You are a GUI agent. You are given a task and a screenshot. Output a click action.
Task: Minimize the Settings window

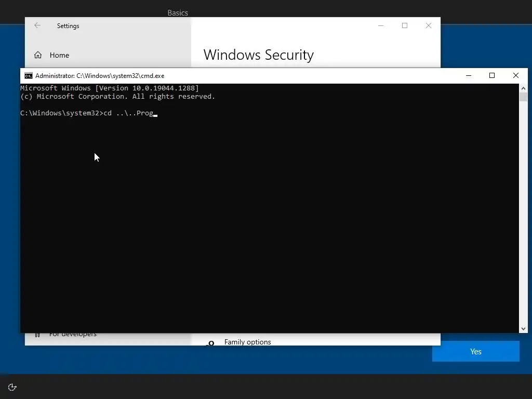(x=381, y=25)
